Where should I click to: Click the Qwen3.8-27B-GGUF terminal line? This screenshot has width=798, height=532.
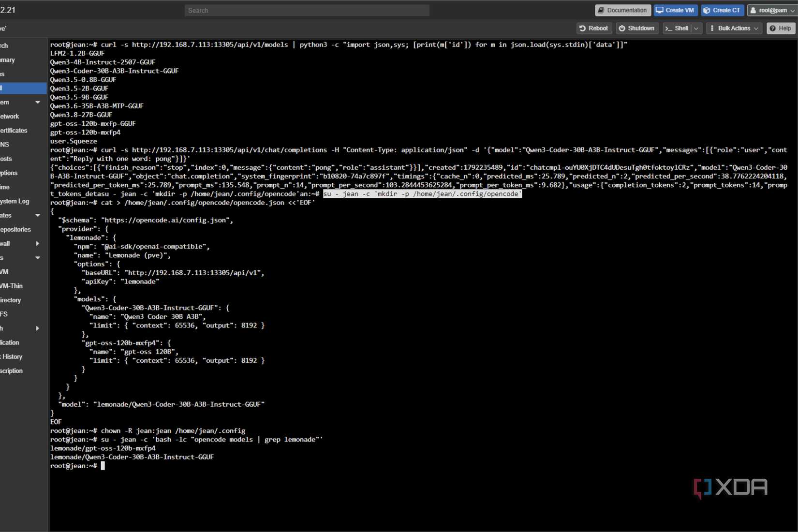point(81,115)
